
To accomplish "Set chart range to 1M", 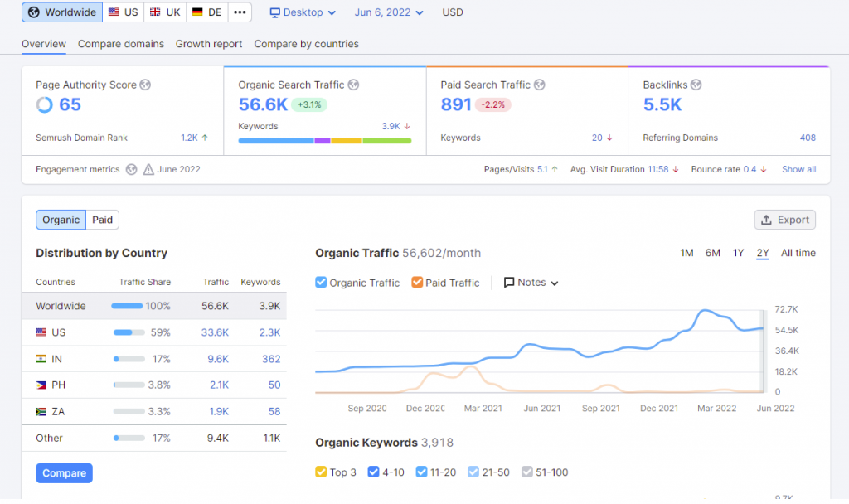I will 686,253.
